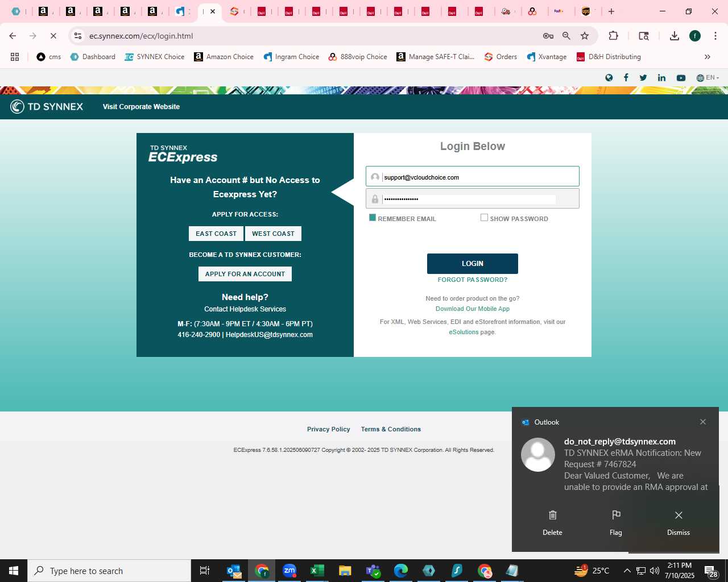Click the password input field
Screen dimensions: 728x582
point(473,199)
